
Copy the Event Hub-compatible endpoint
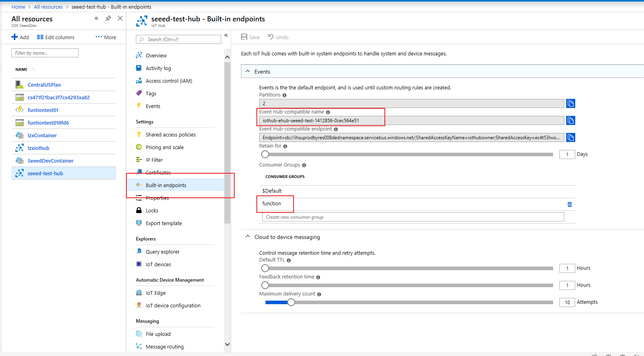[x=571, y=137]
